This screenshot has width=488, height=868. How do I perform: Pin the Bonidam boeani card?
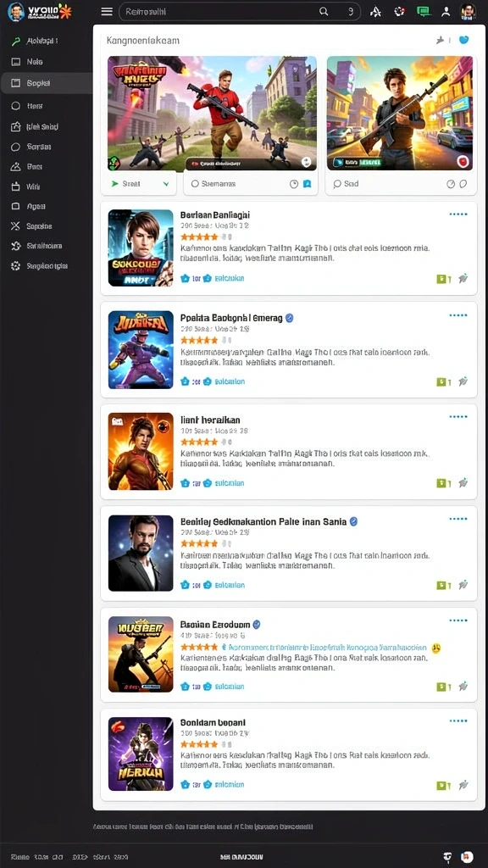coord(463,784)
